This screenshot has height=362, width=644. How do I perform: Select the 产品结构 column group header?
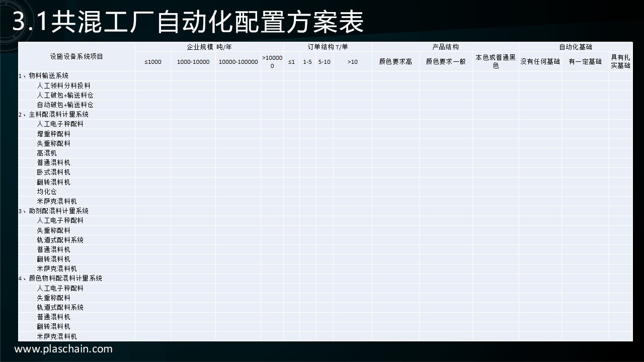click(445, 47)
